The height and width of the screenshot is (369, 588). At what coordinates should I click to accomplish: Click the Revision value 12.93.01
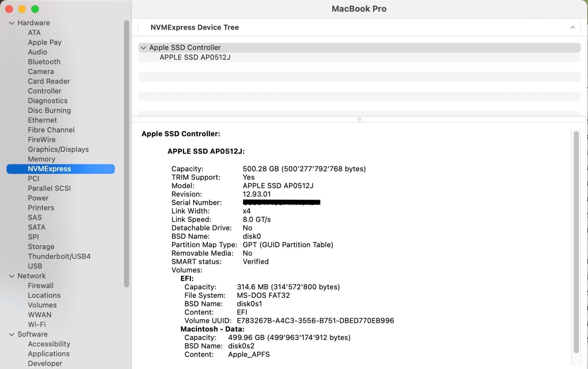tap(257, 194)
